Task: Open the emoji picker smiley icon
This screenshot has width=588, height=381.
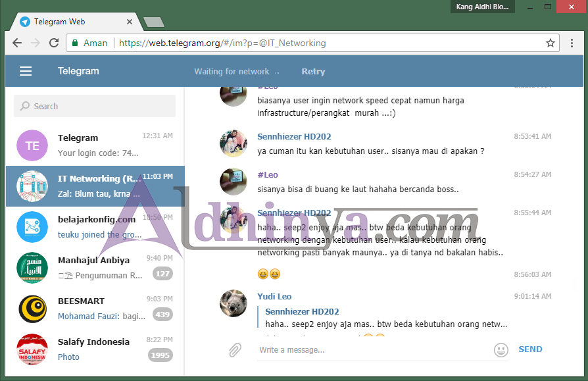Action: pyautogui.click(x=501, y=350)
